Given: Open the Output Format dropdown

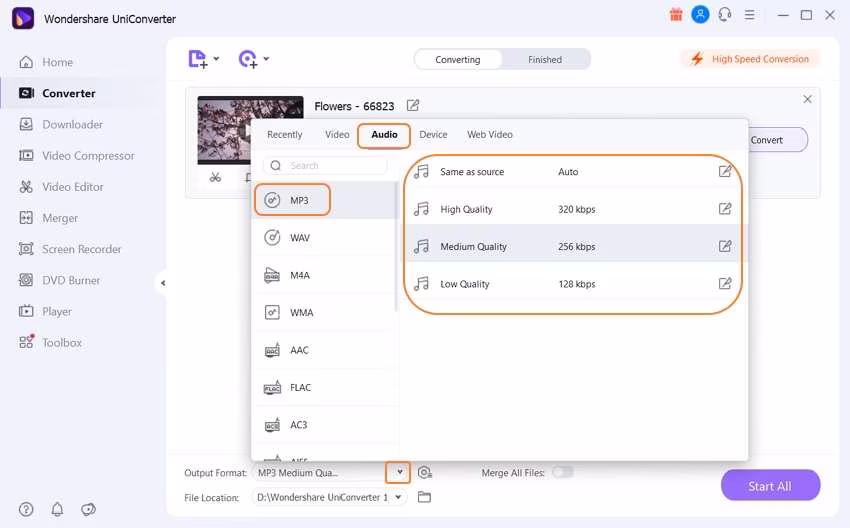Looking at the screenshot, I should (399, 472).
